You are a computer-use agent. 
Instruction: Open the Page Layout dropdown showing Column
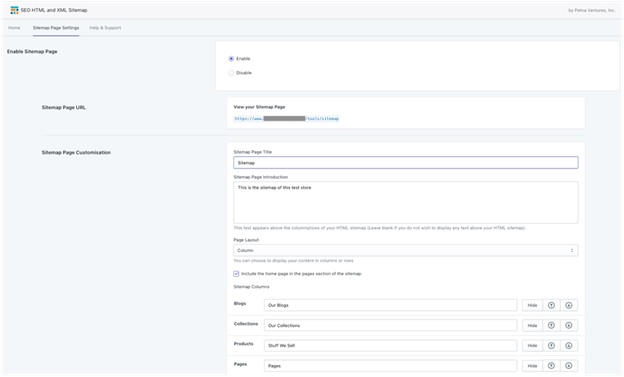click(x=406, y=250)
